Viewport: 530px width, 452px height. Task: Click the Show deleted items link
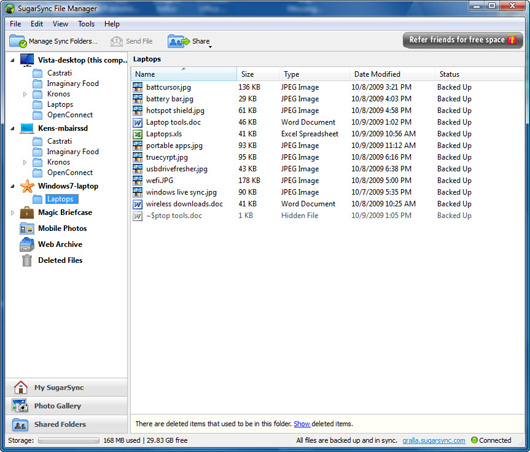coord(302,424)
